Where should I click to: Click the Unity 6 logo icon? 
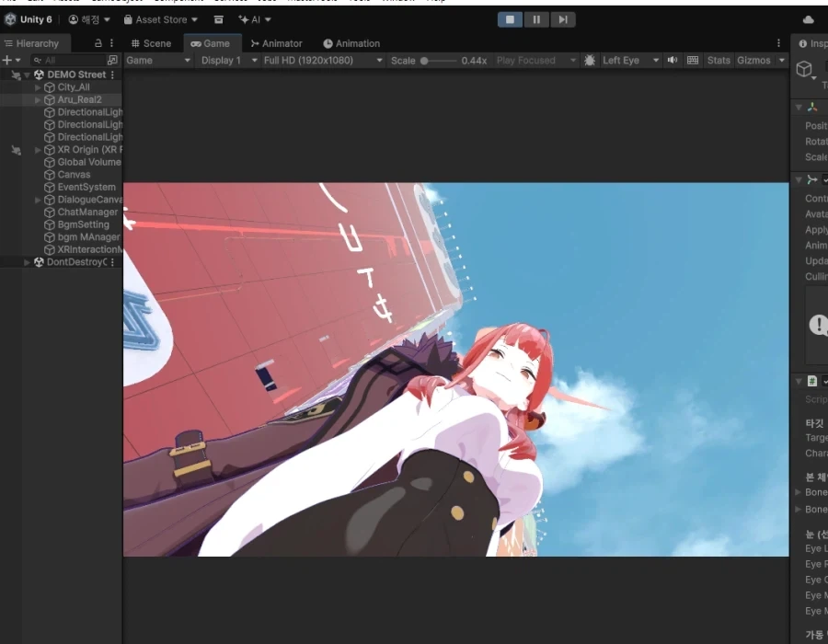10,19
